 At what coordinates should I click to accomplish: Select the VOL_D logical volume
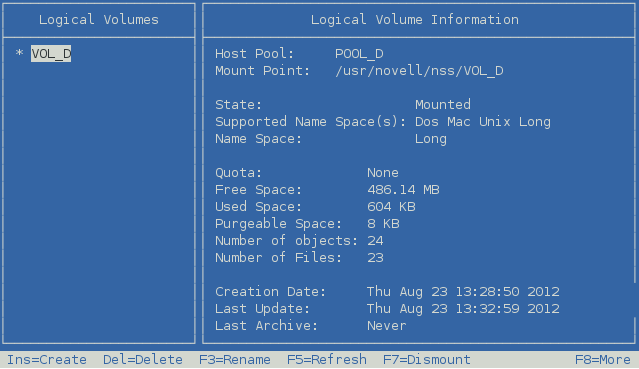pos(51,53)
